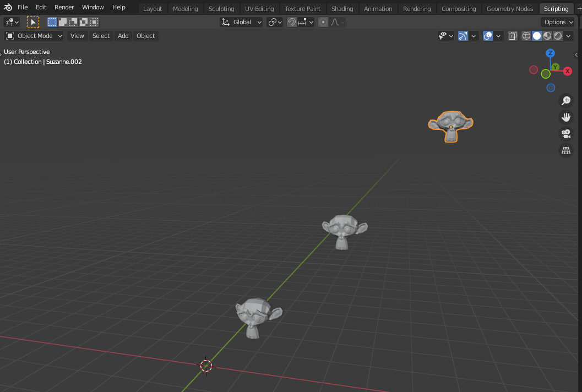Image resolution: width=582 pixels, height=392 pixels.
Task: Open the Object menu
Action: [145, 36]
